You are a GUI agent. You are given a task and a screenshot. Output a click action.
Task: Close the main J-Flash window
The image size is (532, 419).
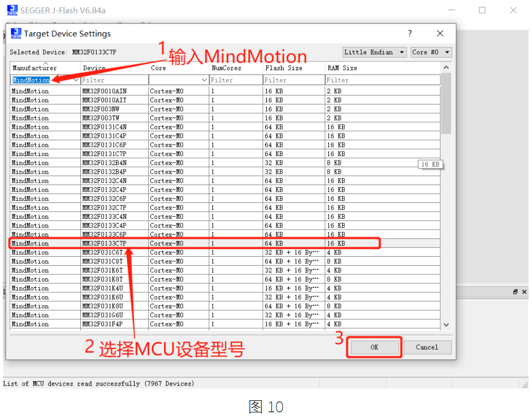pyautogui.click(x=513, y=10)
